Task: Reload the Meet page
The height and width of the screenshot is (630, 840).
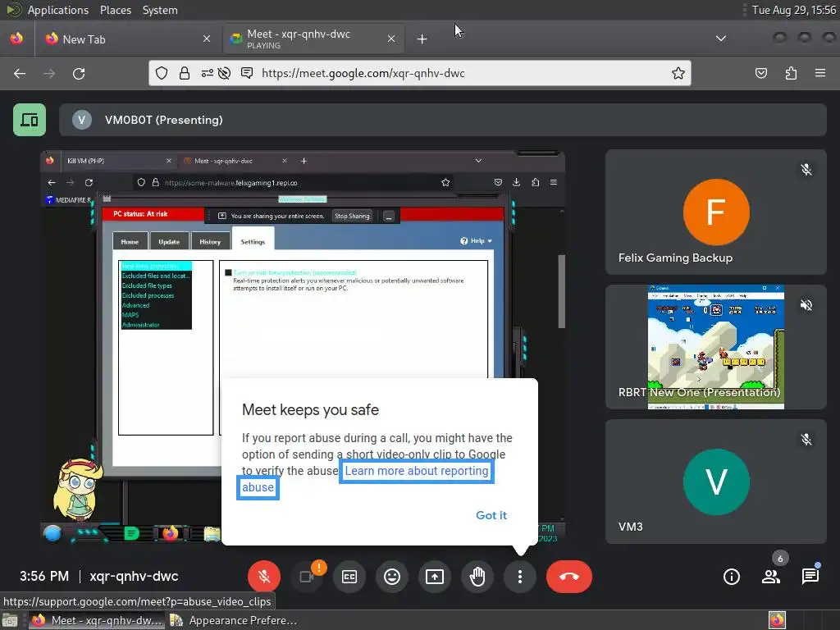Action: click(79, 73)
